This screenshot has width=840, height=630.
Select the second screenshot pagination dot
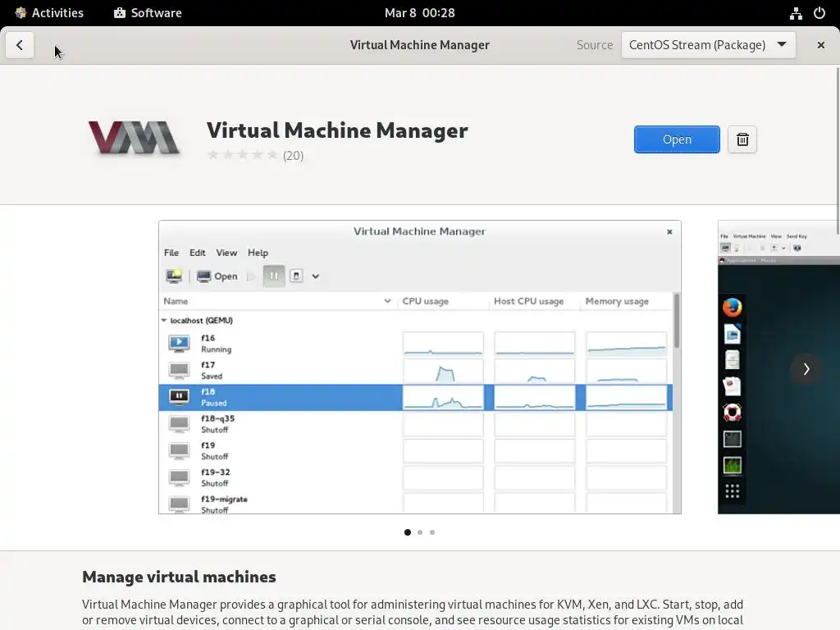point(420,532)
